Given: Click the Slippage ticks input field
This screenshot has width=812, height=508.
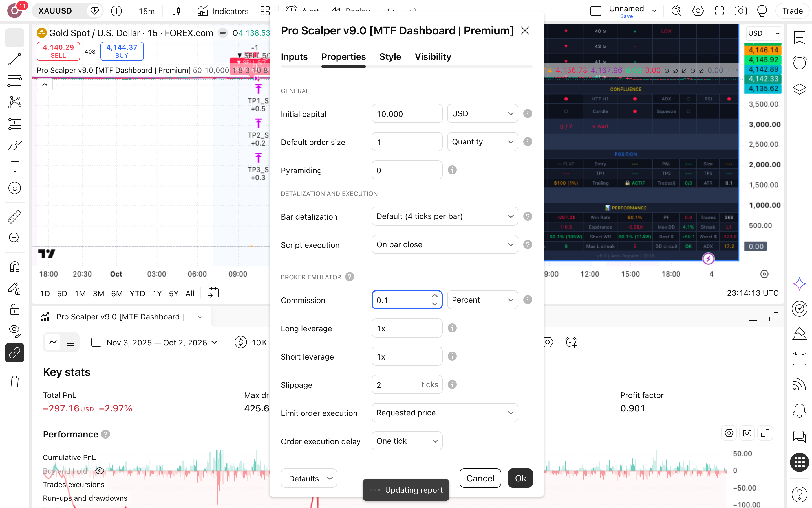Looking at the screenshot, I should coord(407,385).
